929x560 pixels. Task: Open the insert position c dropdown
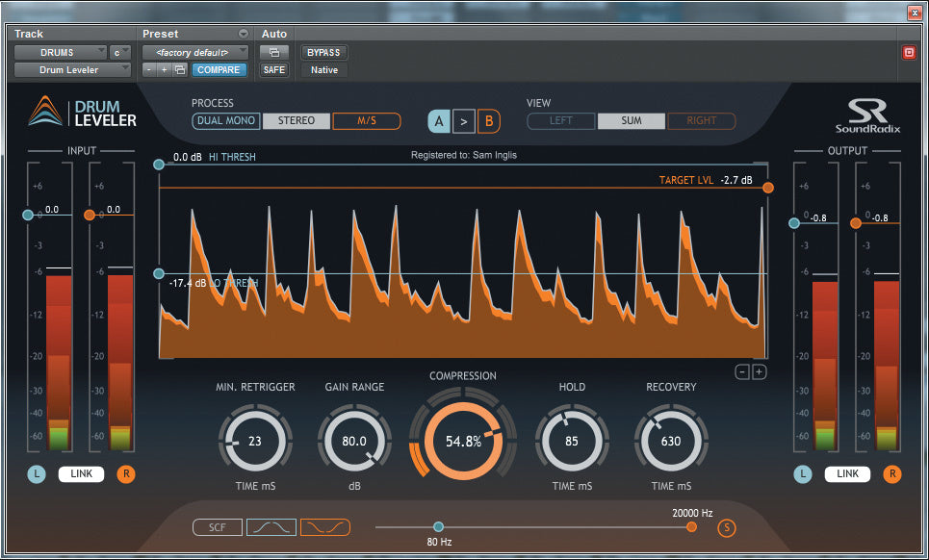119,53
